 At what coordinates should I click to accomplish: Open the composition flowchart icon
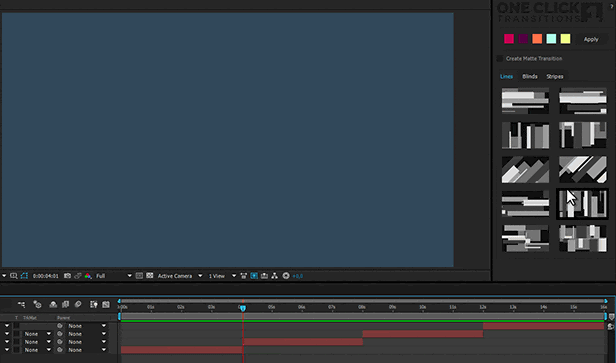tap(275, 276)
